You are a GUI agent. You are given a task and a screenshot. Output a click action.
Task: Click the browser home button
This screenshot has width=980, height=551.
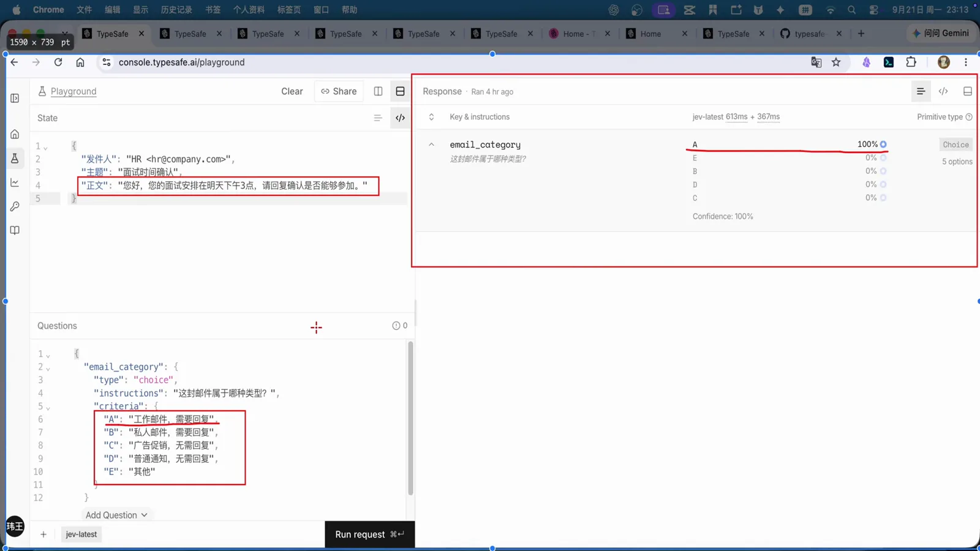tap(80, 62)
